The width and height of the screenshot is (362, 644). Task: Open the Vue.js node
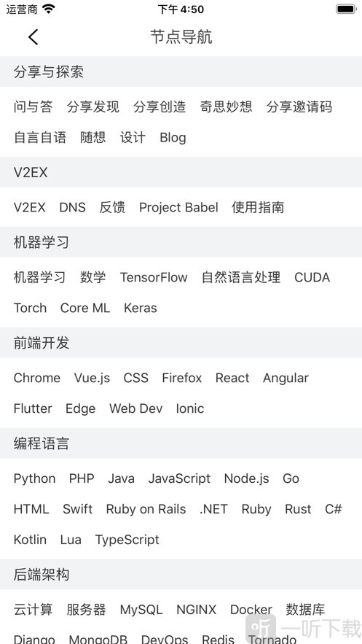point(92,378)
